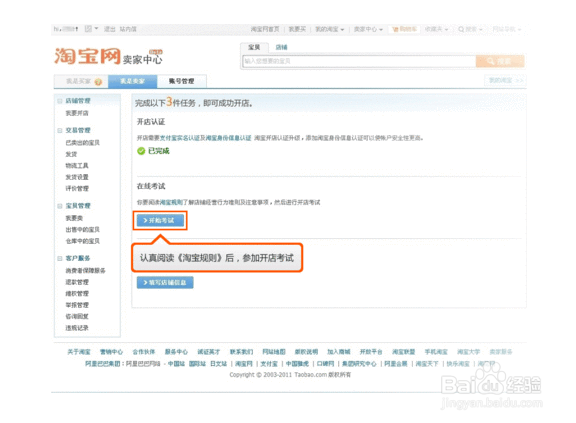576x423 pixels.
Task: Open 发货设置 in the sidebar
Action: [x=77, y=177]
